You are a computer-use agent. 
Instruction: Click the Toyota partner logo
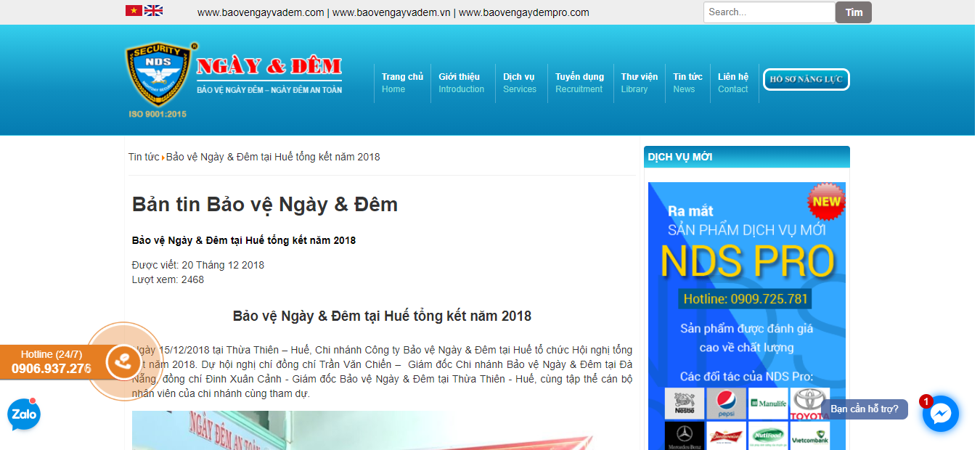(809, 404)
